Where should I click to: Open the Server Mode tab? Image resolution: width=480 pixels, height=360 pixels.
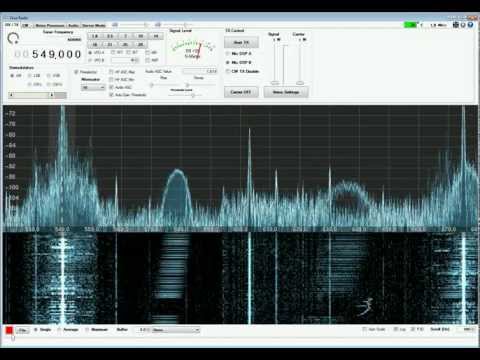(94, 25)
